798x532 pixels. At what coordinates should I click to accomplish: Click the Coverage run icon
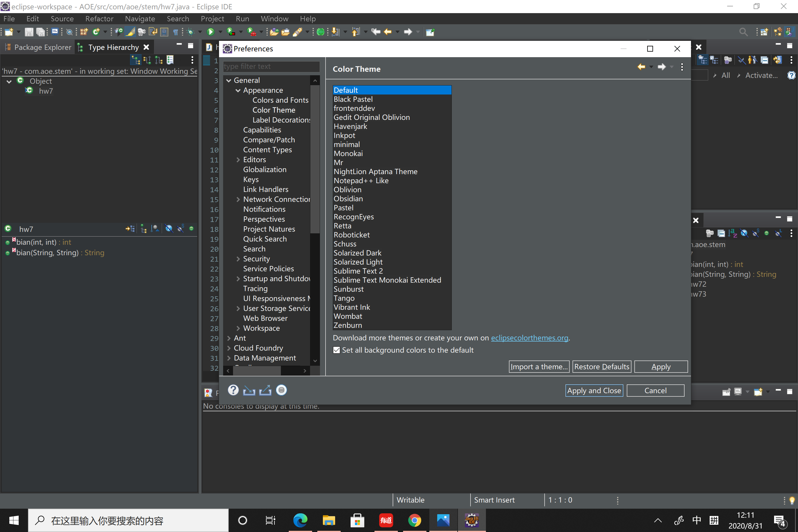click(x=231, y=32)
